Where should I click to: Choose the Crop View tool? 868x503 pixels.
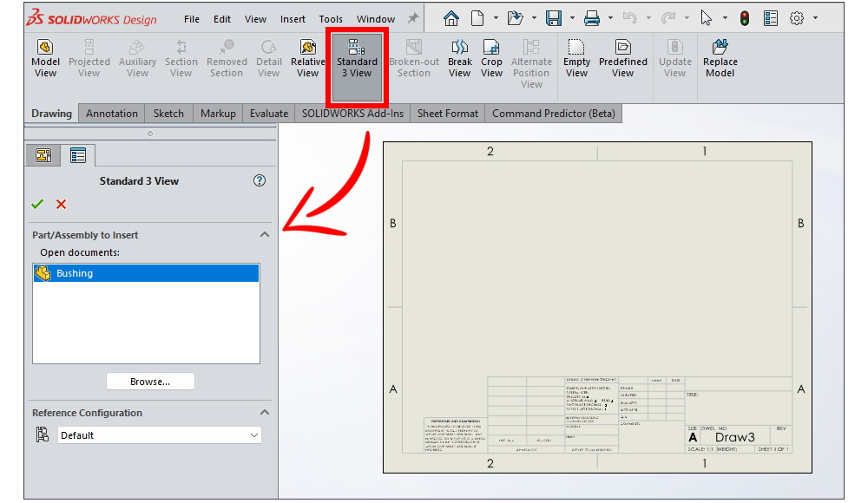point(491,58)
